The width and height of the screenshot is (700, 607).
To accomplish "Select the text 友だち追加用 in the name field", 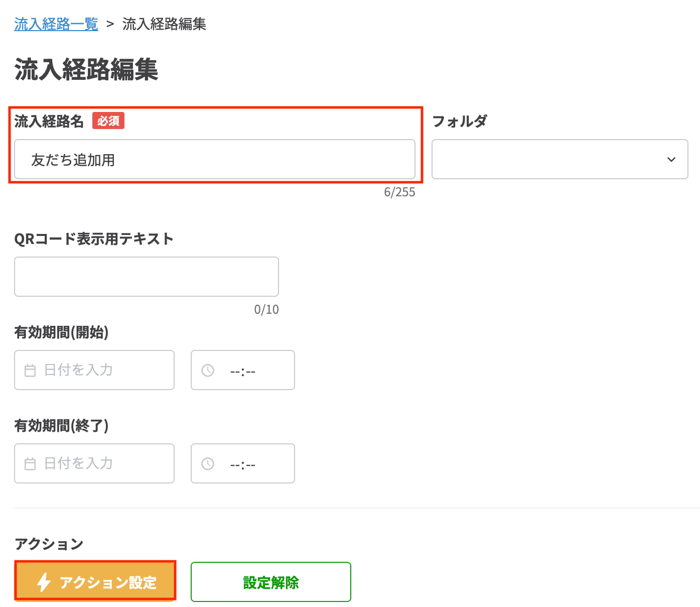I will pyautogui.click(x=72, y=159).
